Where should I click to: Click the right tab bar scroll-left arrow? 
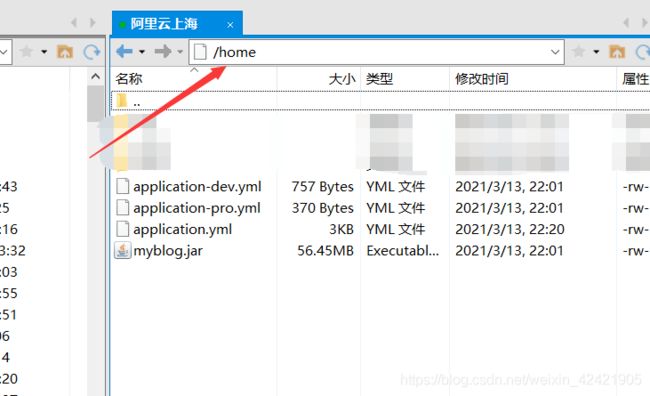627,23
